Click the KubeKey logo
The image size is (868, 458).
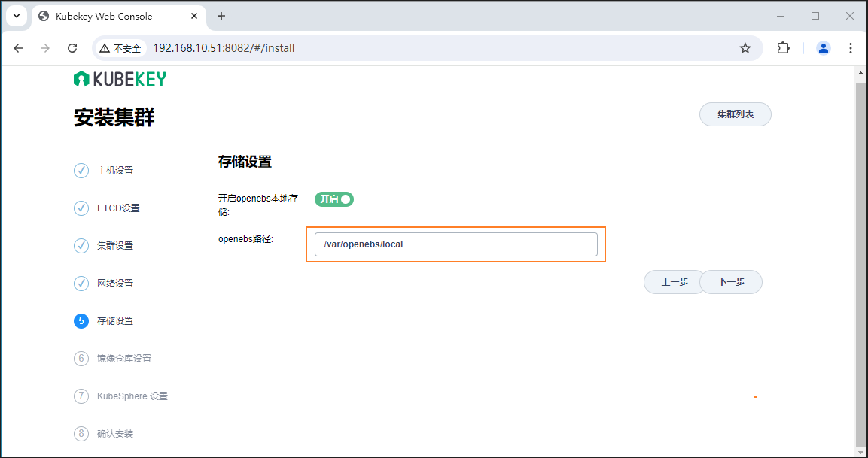point(120,79)
